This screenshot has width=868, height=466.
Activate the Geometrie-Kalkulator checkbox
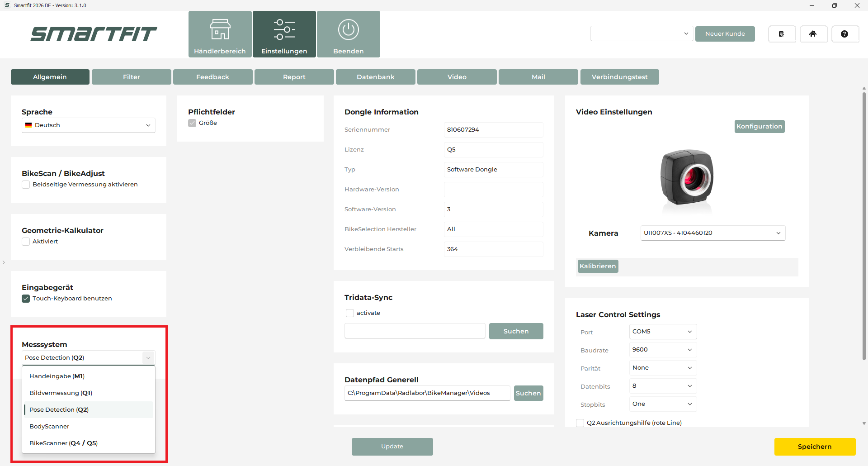click(x=26, y=242)
